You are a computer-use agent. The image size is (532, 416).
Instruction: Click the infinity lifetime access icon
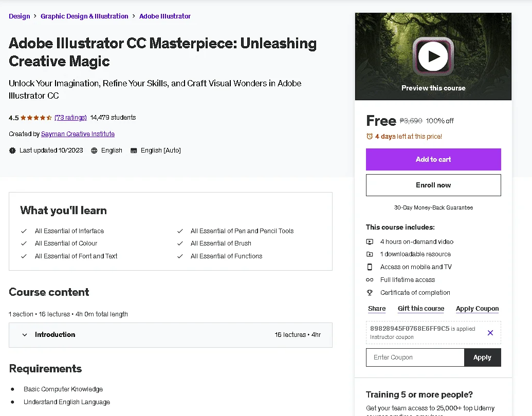(370, 280)
